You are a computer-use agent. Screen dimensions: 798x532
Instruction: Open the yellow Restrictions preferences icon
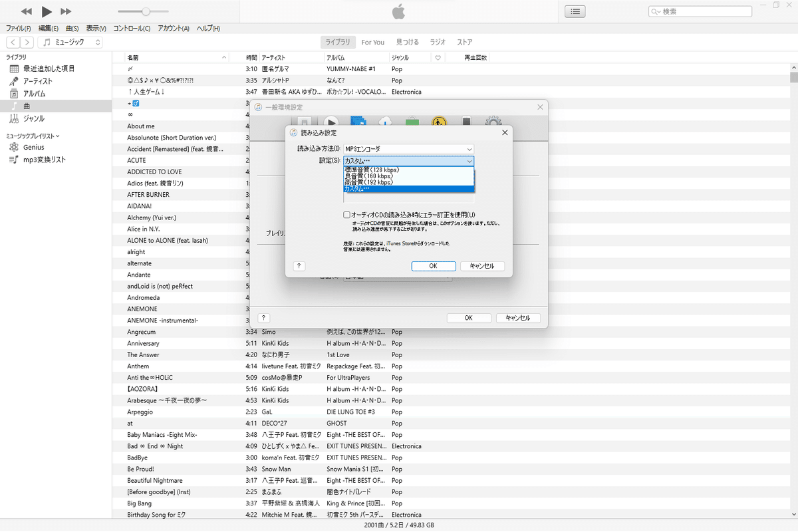click(439, 122)
